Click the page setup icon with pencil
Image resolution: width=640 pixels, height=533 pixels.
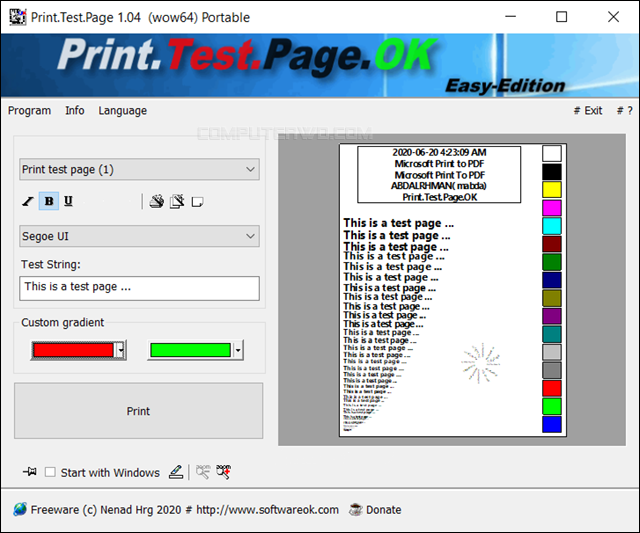click(177, 201)
